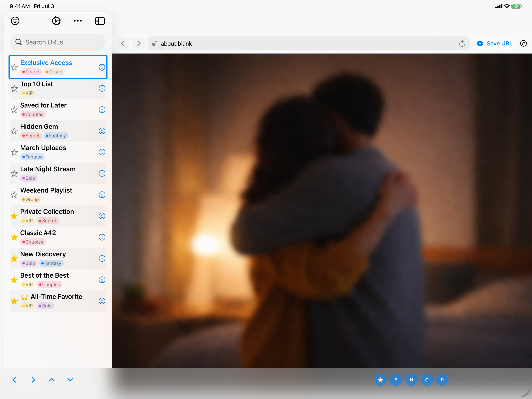Favorite the Late Night Stream star
The image size is (532, 399).
coord(14,173)
